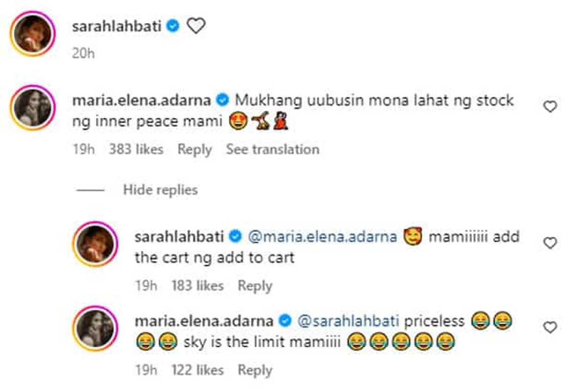This screenshot has width=572, height=392.
Task: View the 183 likes on sarahlahbati's reply
Action: pos(197,285)
